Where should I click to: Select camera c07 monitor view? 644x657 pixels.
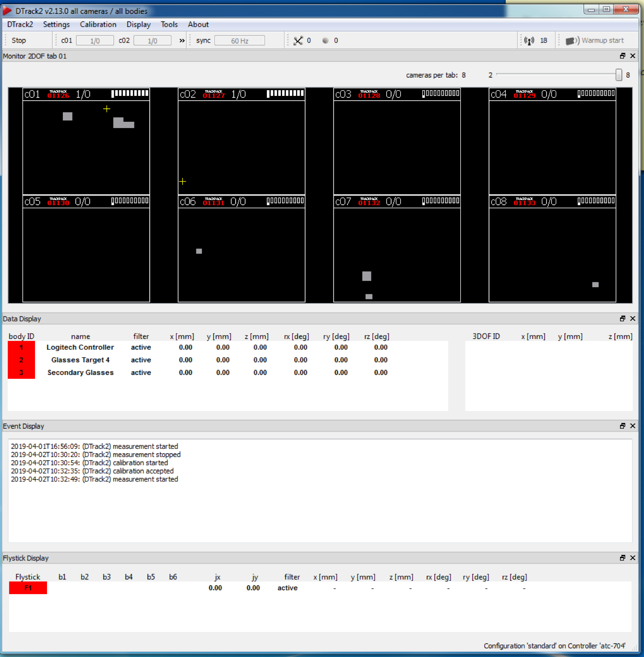pos(397,254)
